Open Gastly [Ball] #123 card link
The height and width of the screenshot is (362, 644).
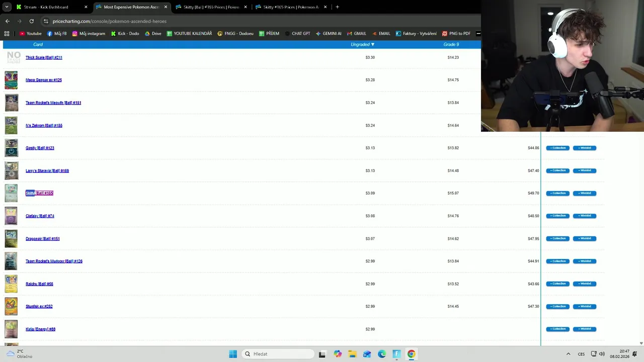tap(40, 148)
